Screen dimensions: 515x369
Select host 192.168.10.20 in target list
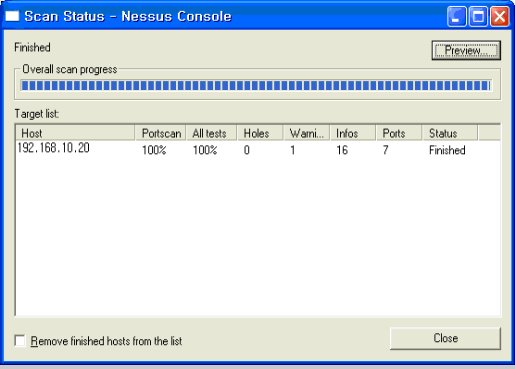point(53,148)
